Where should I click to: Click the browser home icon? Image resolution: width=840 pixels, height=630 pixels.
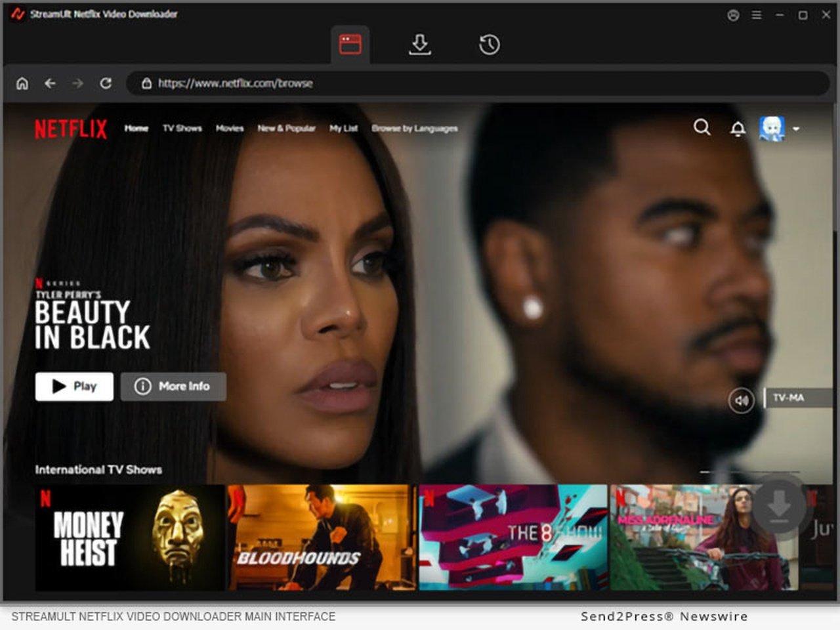(23, 83)
